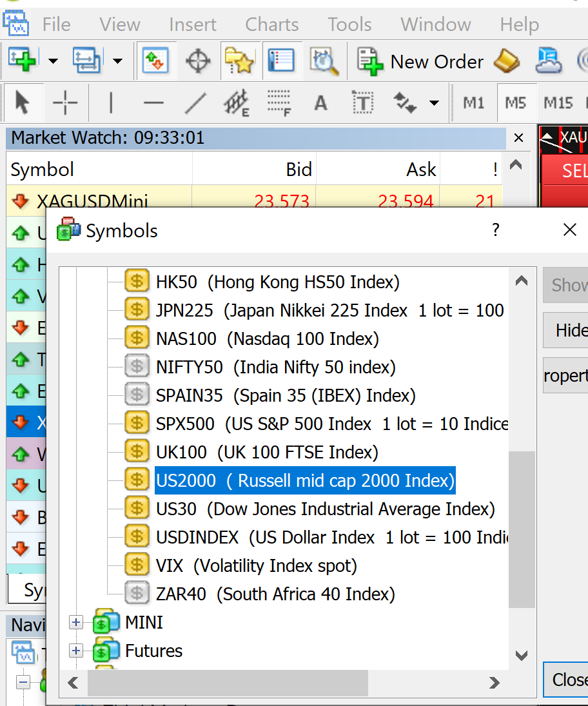Open the Insert menu
Image resolution: width=588 pixels, height=706 pixels.
(193, 25)
